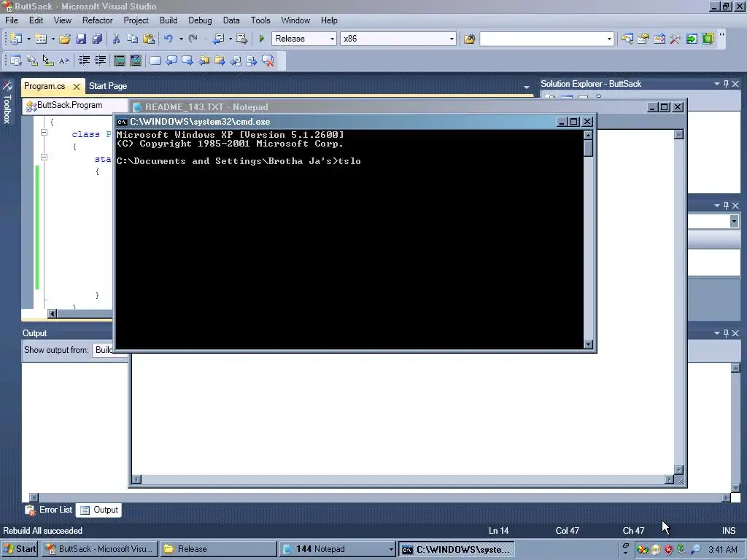Click the code editor horizontal scroll left arrow
The image size is (747, 560).
click(x=53, y=314)
